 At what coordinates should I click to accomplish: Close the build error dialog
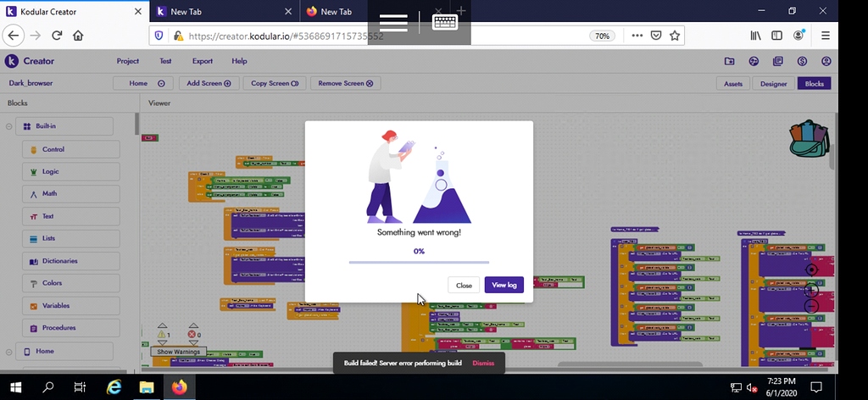pos(464,285)
